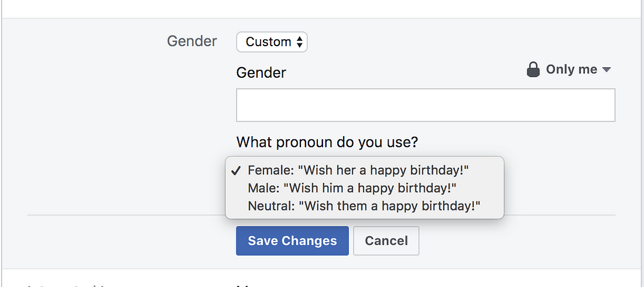Click the up-down arrows on Custom selector
The width and height of the screenshot is (644, 287).
(x=300, y=42)
